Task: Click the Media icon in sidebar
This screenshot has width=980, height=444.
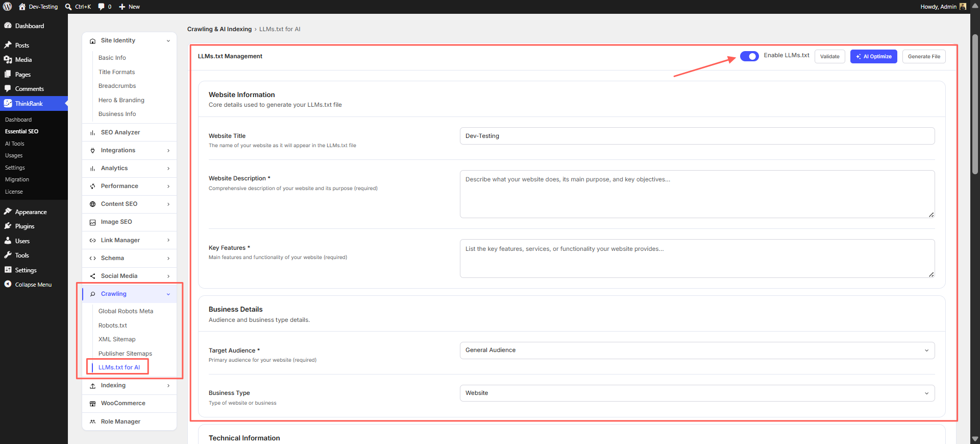Action: click(x=8, y=59)
